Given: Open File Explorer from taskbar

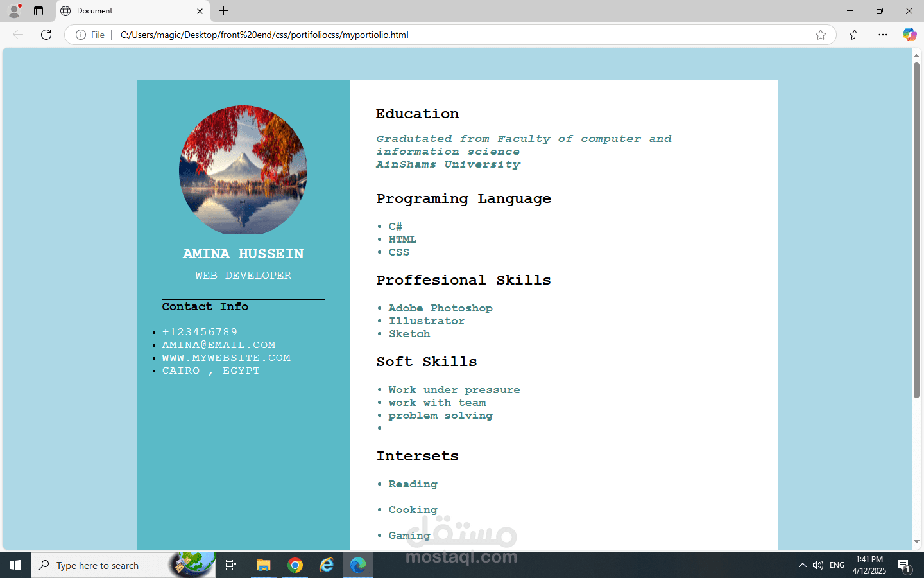Looking at the screenshot, I should coord(263,565).
